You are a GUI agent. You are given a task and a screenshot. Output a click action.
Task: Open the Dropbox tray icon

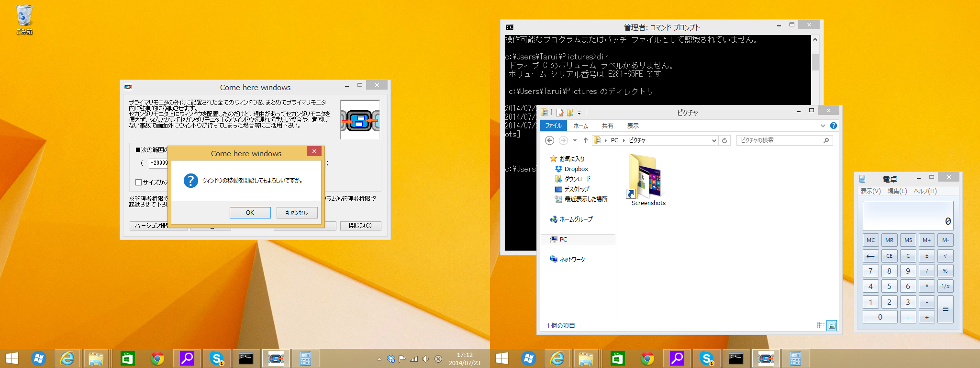[x=391, y=359]
